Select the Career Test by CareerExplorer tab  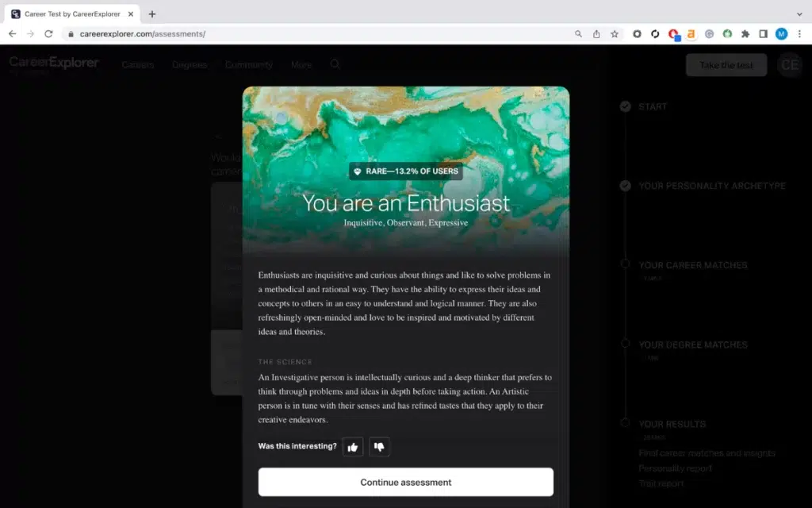click(x=72, y=14)
